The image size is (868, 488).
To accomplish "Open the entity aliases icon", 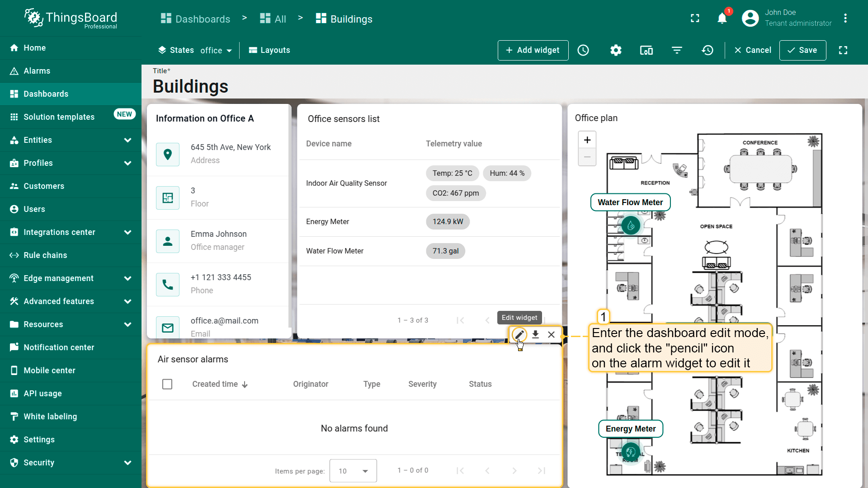I will tap(646, 50).
